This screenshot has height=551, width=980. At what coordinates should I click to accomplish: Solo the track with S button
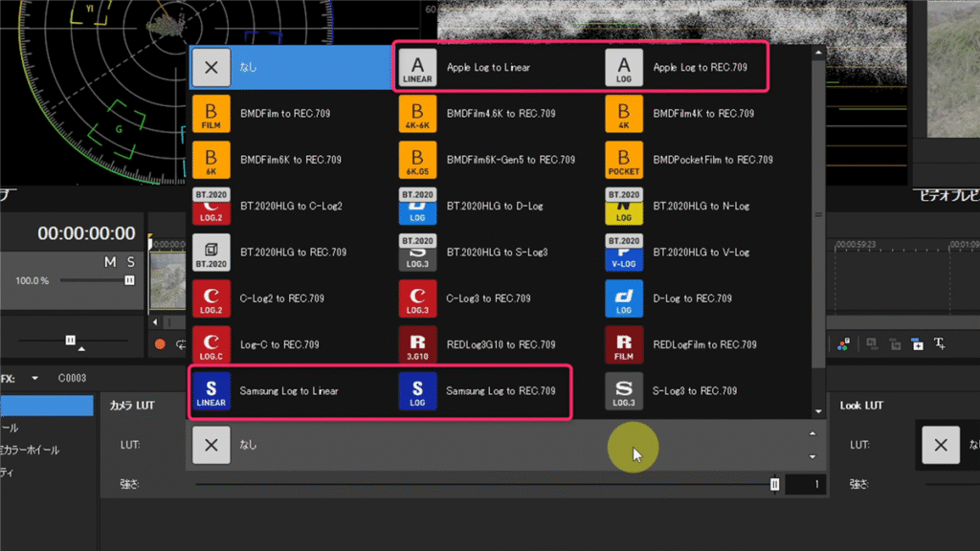tap(131, 262)
